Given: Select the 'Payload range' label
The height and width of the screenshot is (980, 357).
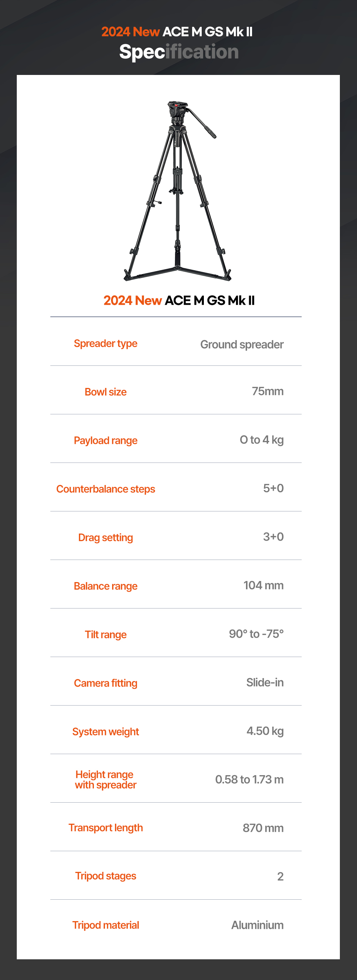Looking at the screenshot, I should [105, 440].
